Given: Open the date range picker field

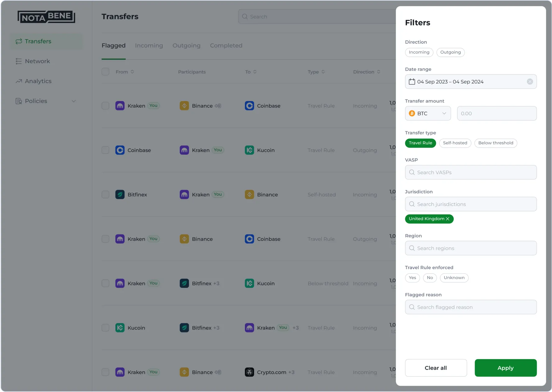Looking at the screenshot, I should [x=471, y=82].
